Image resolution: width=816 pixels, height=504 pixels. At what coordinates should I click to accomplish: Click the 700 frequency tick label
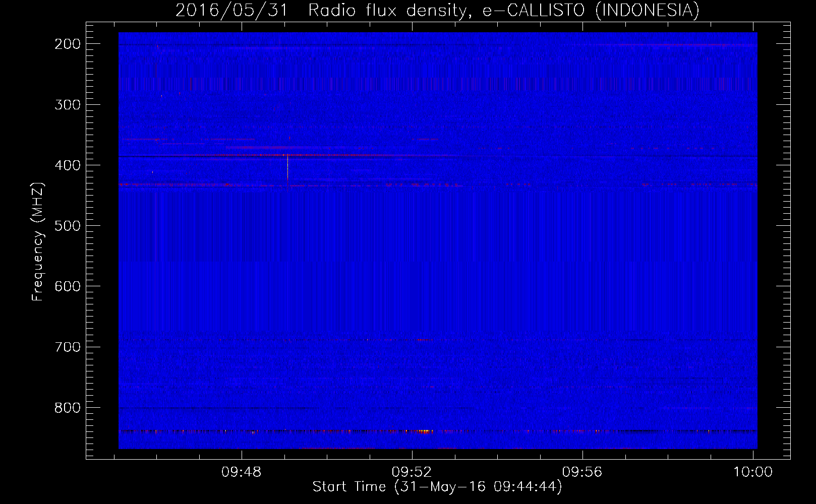(x=68, y=347)
